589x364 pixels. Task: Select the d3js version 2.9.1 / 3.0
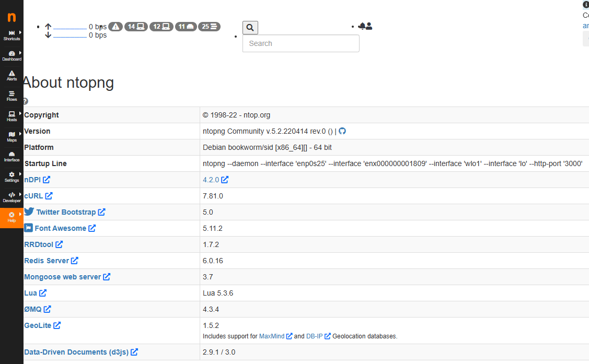219,352
